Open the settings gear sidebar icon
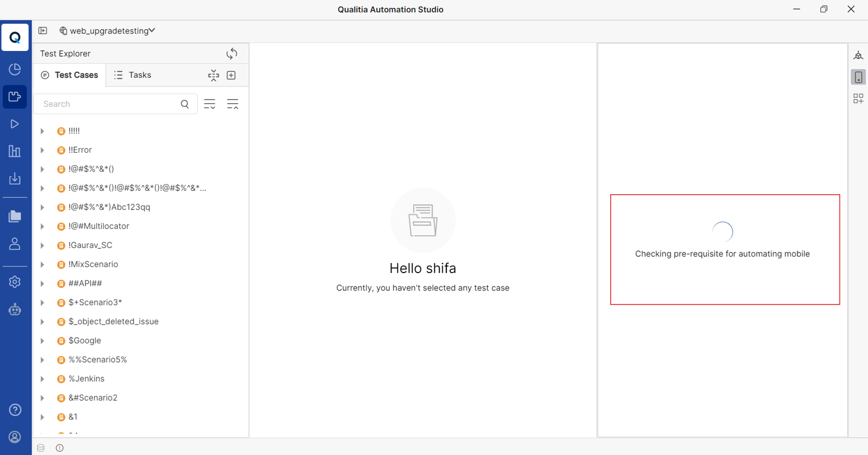 15,282
